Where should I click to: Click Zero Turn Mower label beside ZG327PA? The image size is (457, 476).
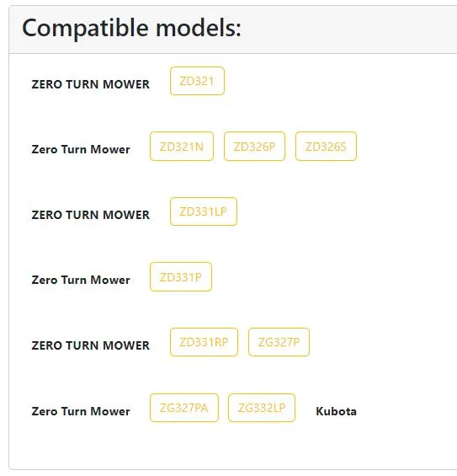[81, 411]
